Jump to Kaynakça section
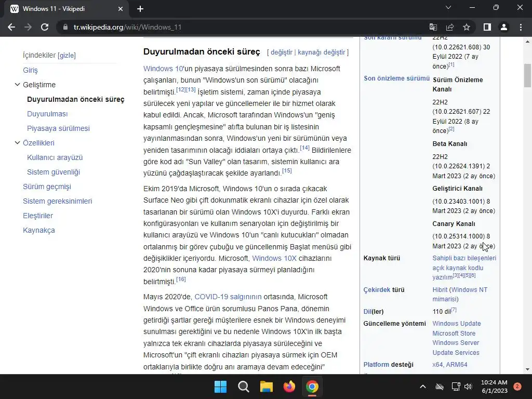The height and width of the screenshot is (399, 532). [38, 230]
